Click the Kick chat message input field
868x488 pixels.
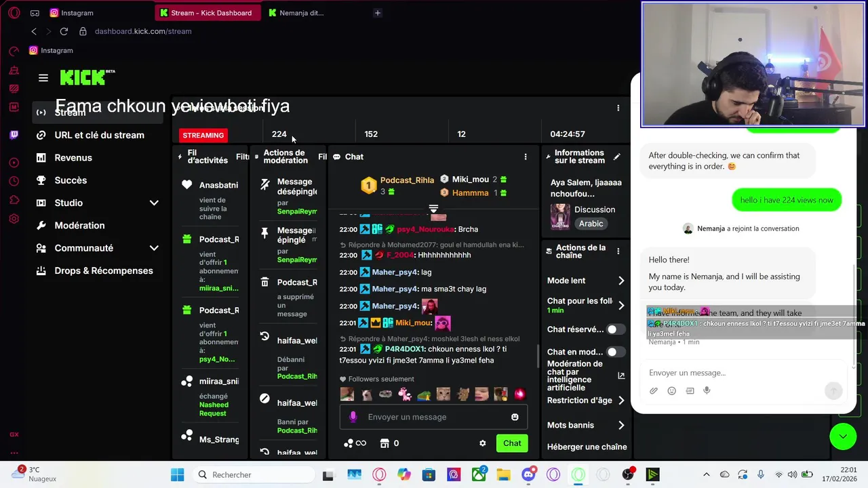pyautogui.click(x=434, y=417)
